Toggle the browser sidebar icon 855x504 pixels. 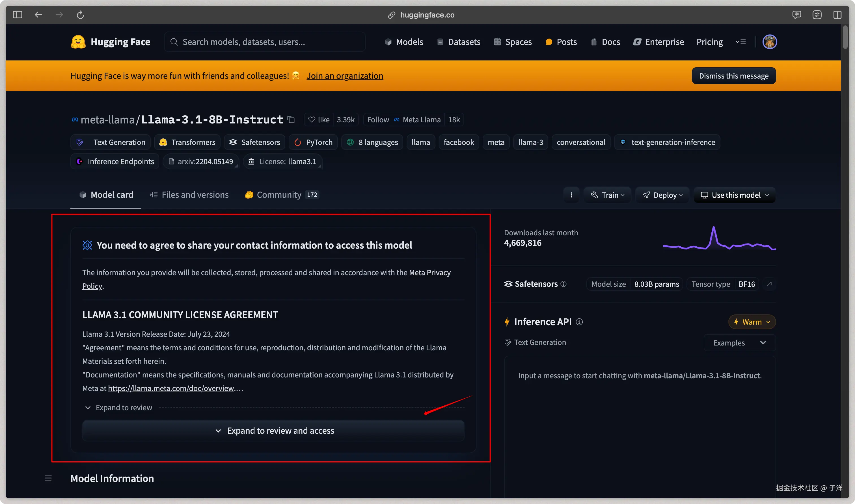point(17,15)
